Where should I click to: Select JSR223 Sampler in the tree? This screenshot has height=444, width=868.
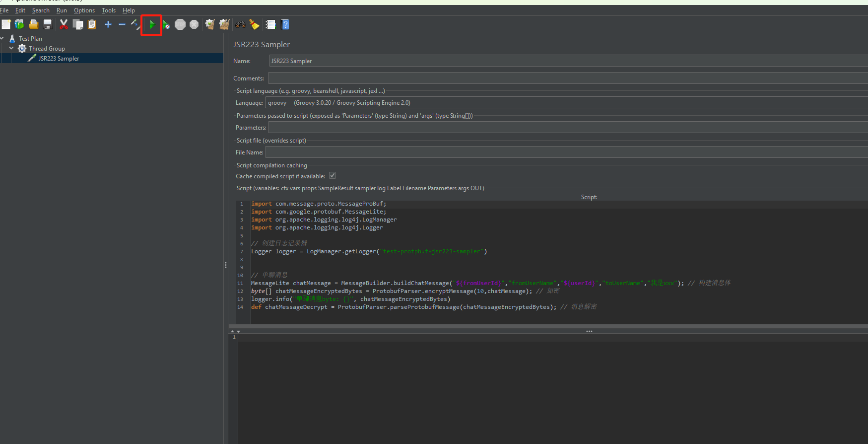pos(59,58)
